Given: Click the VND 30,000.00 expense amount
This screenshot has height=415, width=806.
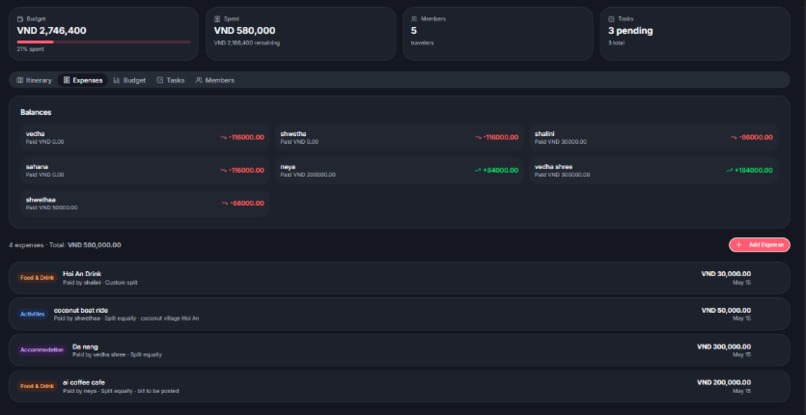Looking at the screenshot, I should click(x=726, y=274).
